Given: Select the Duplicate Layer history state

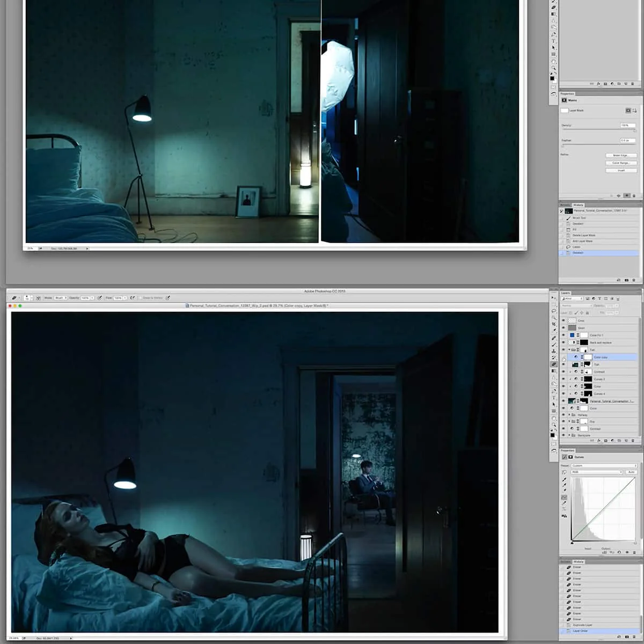Looking at the screenshot, I should point(599,625).
